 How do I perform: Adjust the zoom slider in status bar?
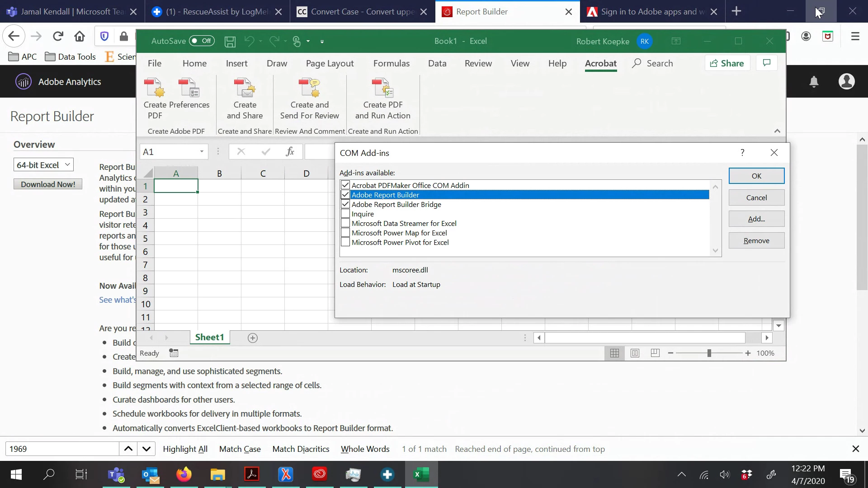click(x=709, y=353)
